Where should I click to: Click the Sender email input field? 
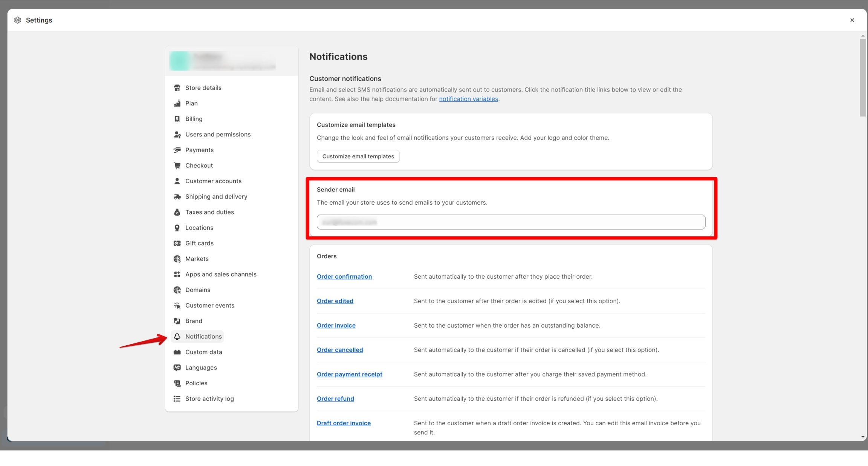tap(511, 222)
